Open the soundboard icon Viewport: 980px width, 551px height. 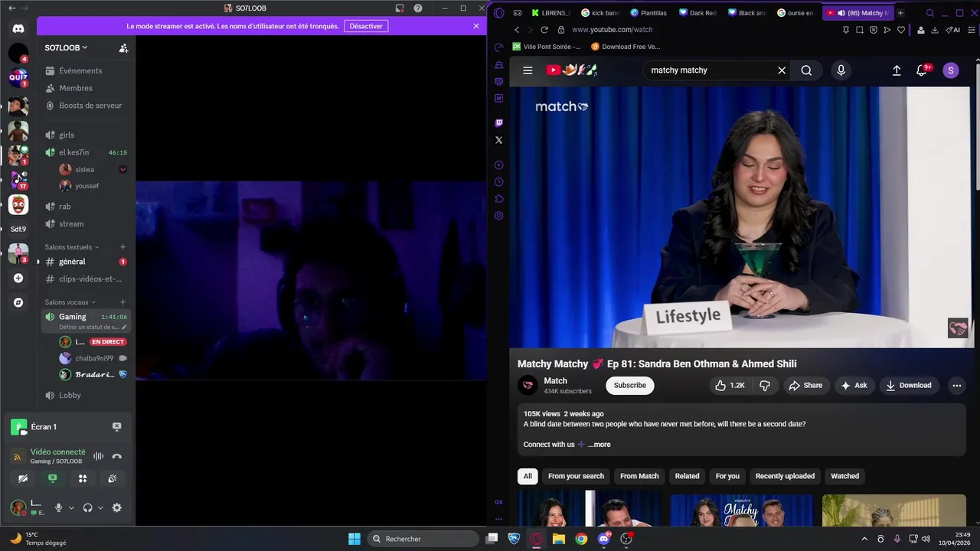tap(113, 478)
